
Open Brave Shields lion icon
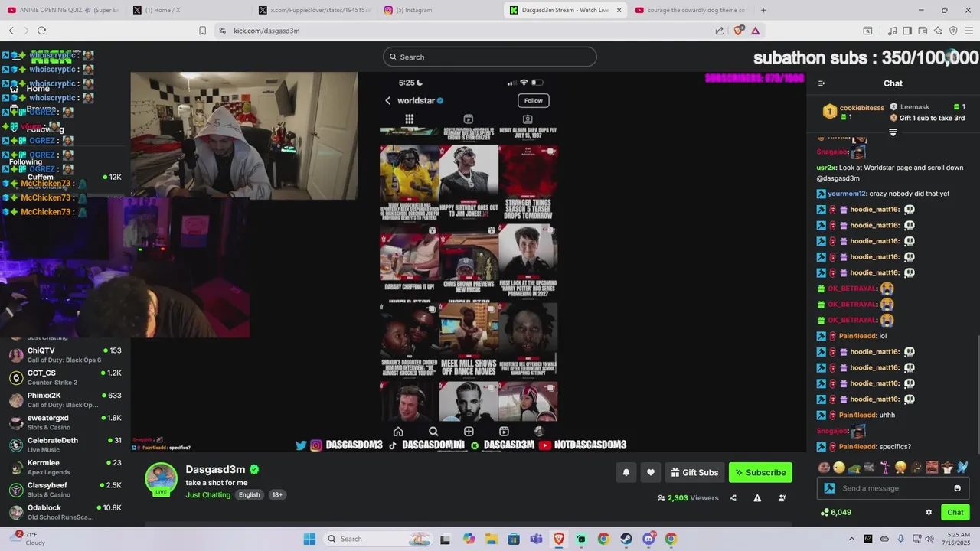[x=739, y=31]
